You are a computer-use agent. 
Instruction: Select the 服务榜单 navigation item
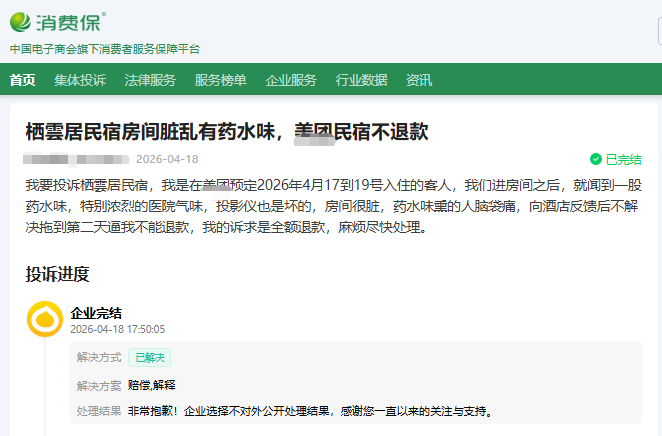tap(220, 80)
